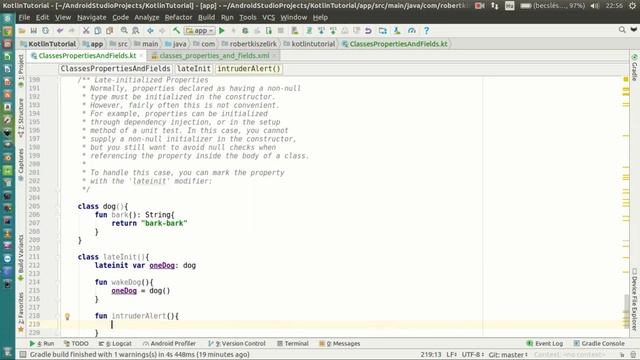Open Search Everywhere magnifier icon
Screen dimensions: 640x360
[622, 30]
